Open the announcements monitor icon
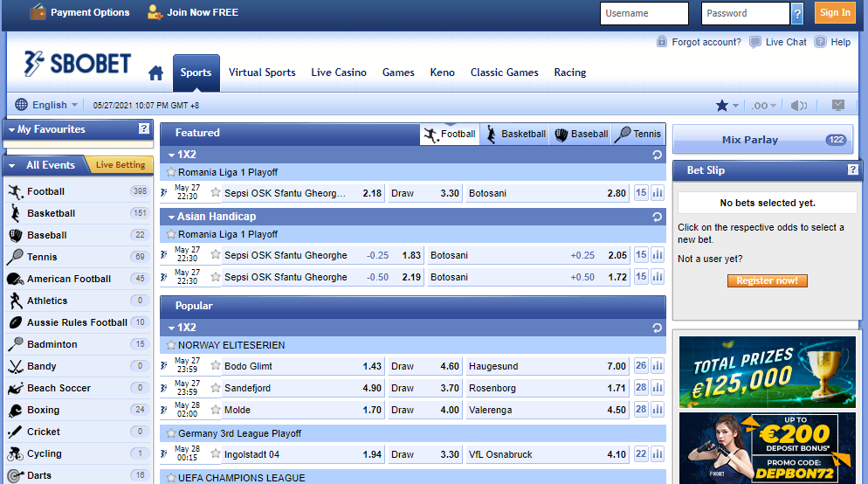The image size is (868, 484). [838, 105]
